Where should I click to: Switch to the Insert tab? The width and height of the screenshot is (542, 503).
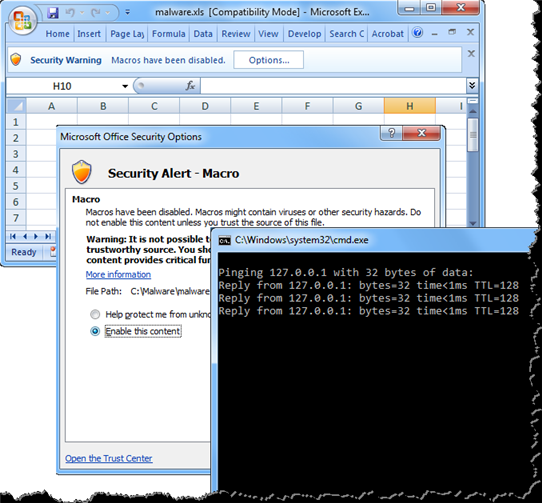tap(89, 34)
